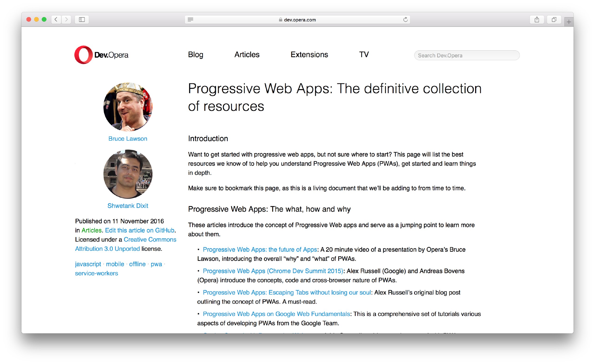595x364 pixels.
Task: Open the Bruce Lawson author link
Action: click(x=128, y=139)
